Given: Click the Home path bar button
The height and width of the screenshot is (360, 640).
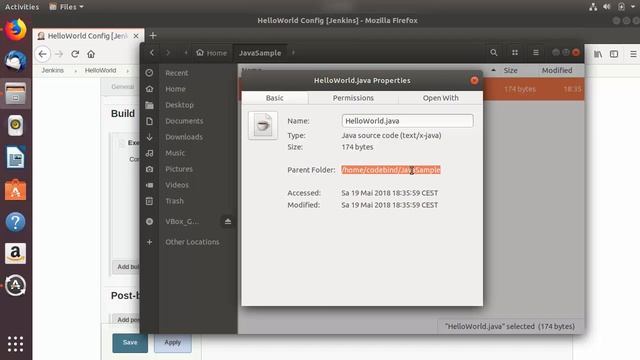Looking at the screenshot, I should coord(211,53).
